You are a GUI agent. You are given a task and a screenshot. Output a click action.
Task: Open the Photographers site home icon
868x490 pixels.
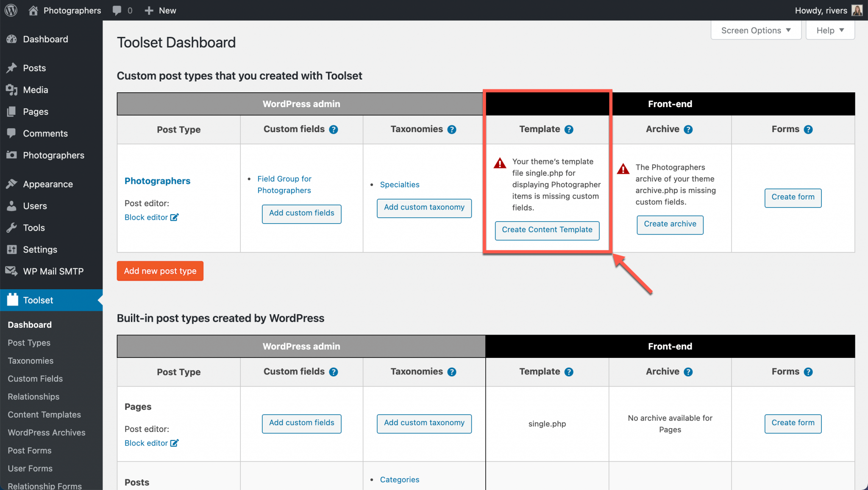33,10
